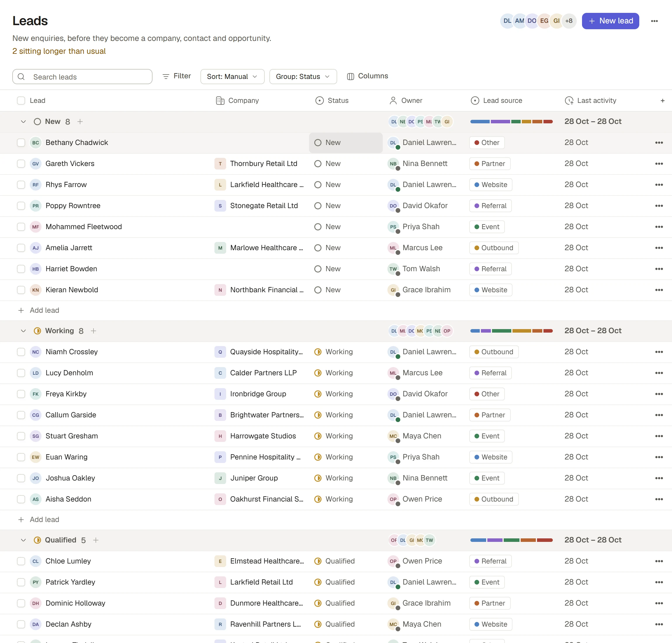Tick checkbox for Euan Waring
The image size is (672, 643).
[21, 457]
